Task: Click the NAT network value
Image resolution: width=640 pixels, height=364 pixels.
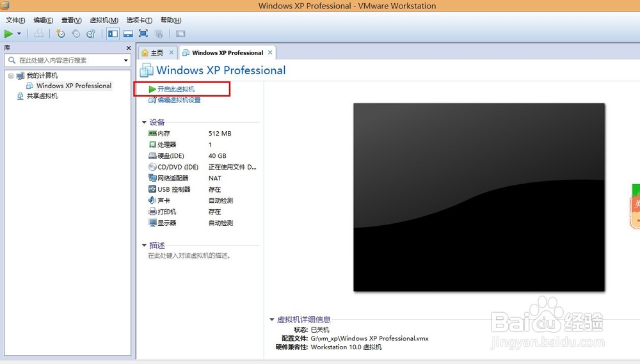Action: (214, 178)
